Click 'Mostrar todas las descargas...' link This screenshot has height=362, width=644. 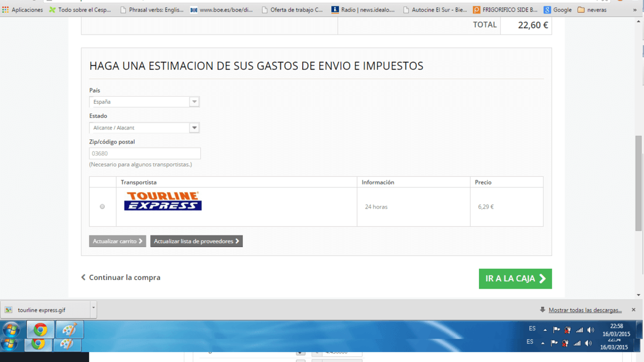pyautogui.click(x=585, y=310)
